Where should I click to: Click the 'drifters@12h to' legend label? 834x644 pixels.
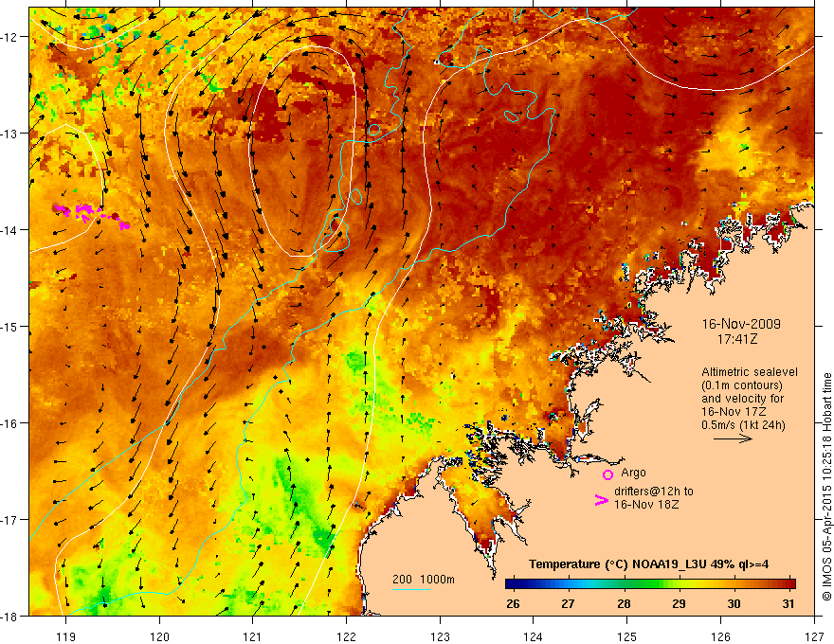coord(654,492)
